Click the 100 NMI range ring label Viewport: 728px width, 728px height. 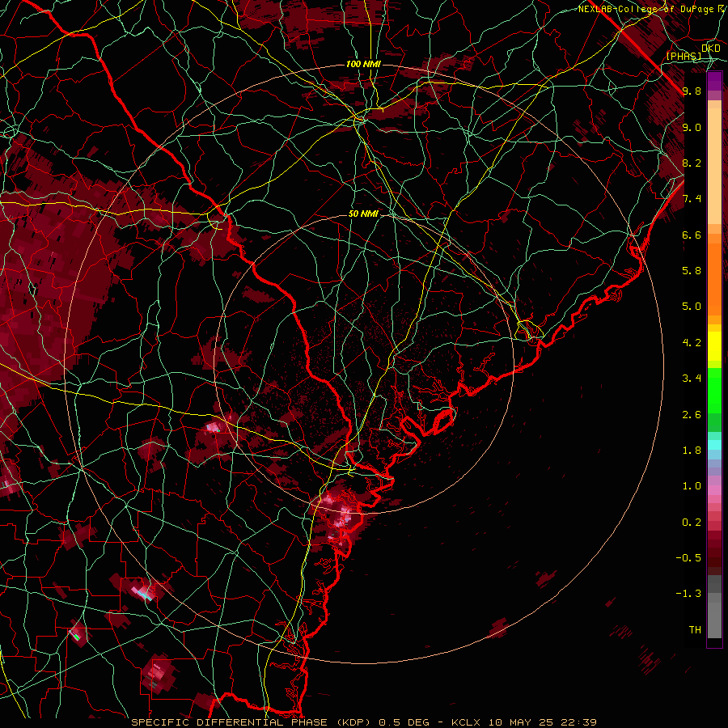[x=363, y=64]
